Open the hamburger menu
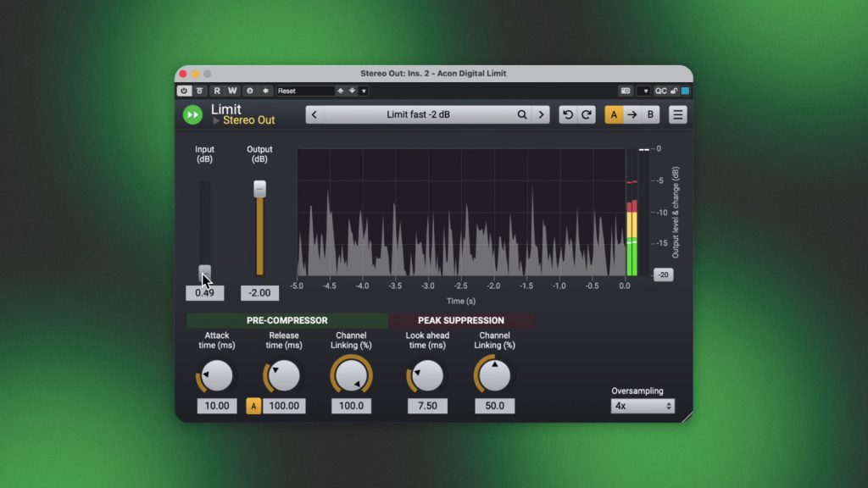868x488 pixels. (x=677, y=114)
